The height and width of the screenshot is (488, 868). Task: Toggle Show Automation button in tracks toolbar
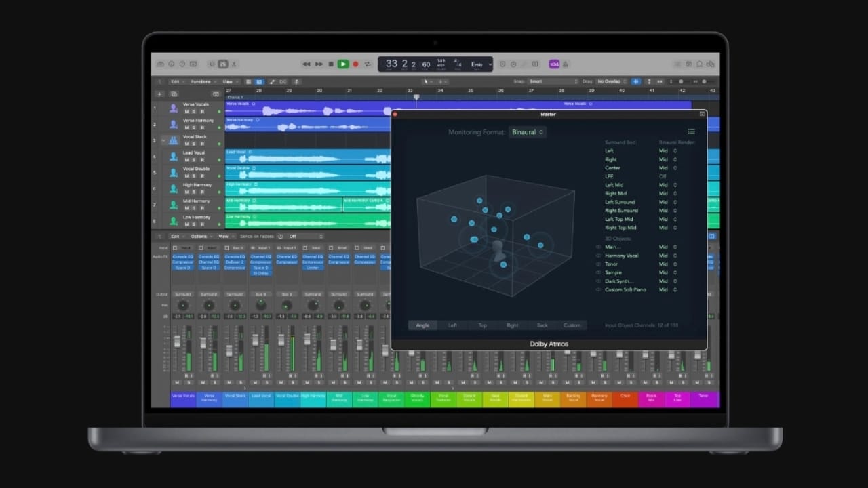click(272, 82)
